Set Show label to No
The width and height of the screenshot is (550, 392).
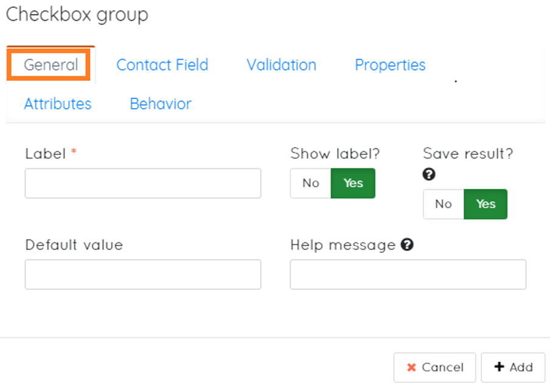(x=310, y=184)
